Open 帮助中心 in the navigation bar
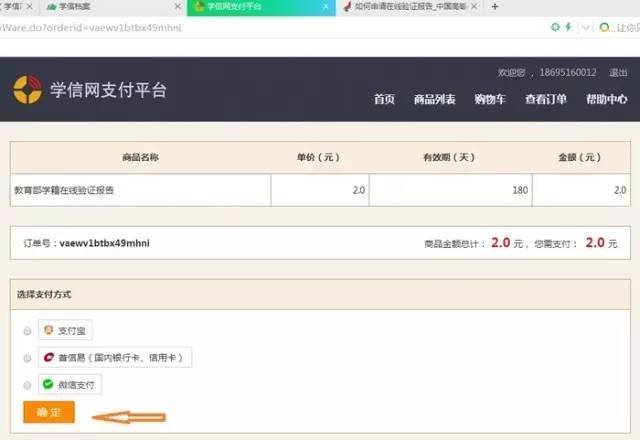Image resolution: width=640 pixels, height=440 pixels. 607,99
